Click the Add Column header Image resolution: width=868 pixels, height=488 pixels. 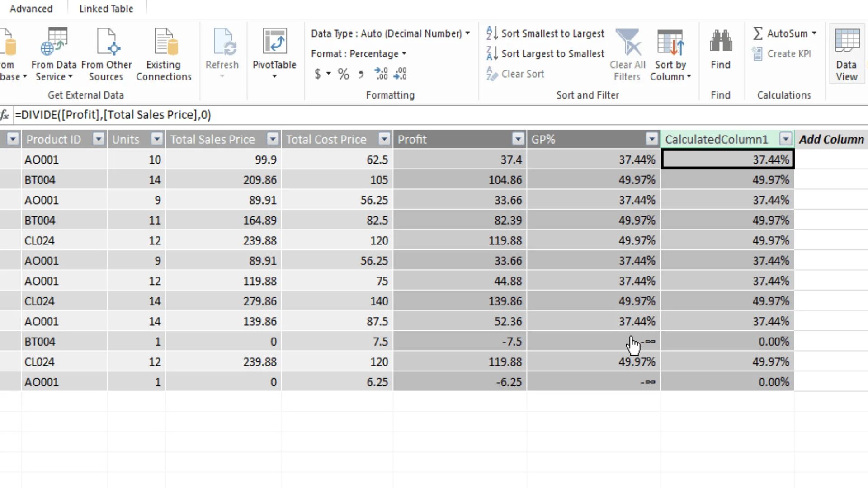[x=831, y=139]
